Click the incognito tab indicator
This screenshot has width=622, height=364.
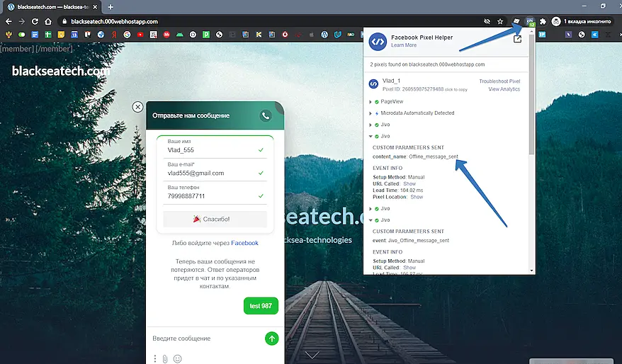tap(582, 21)
